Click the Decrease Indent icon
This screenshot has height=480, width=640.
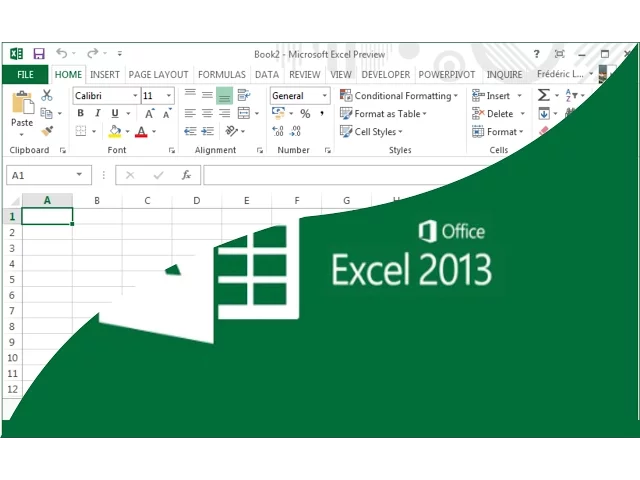(x=190, y=131)
